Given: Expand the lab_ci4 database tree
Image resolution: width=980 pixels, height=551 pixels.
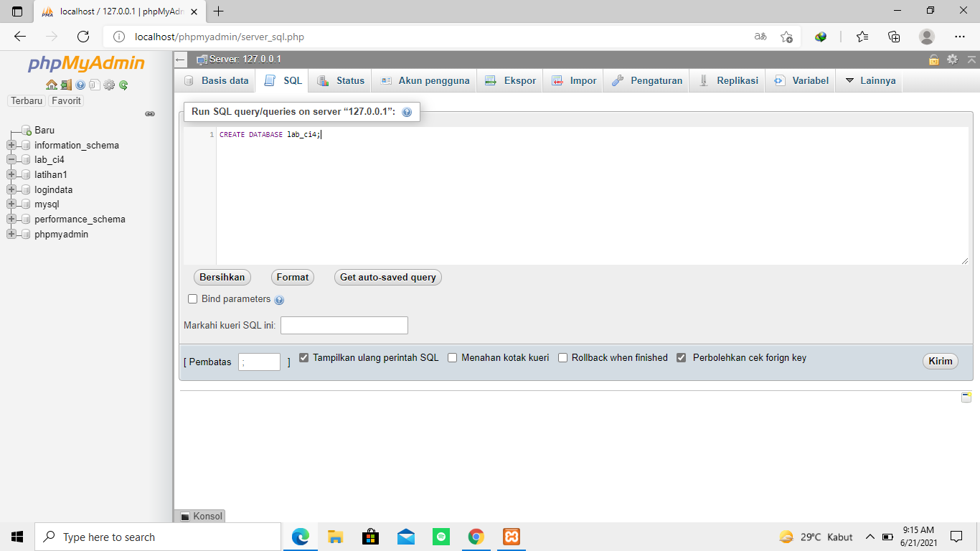Looking at the screenshot, I should 11,160.
